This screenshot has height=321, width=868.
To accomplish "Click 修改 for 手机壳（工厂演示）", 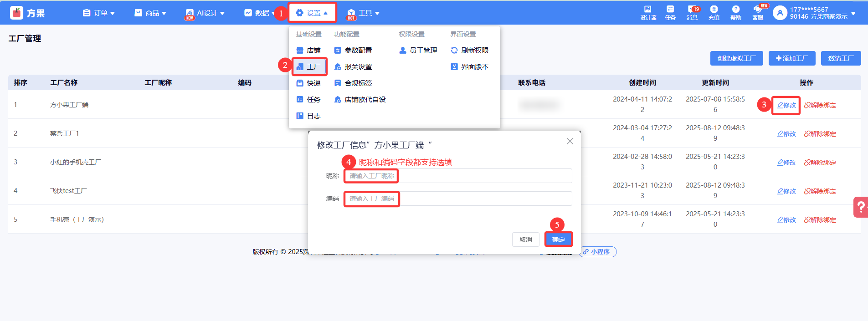I will pos(786,220).
